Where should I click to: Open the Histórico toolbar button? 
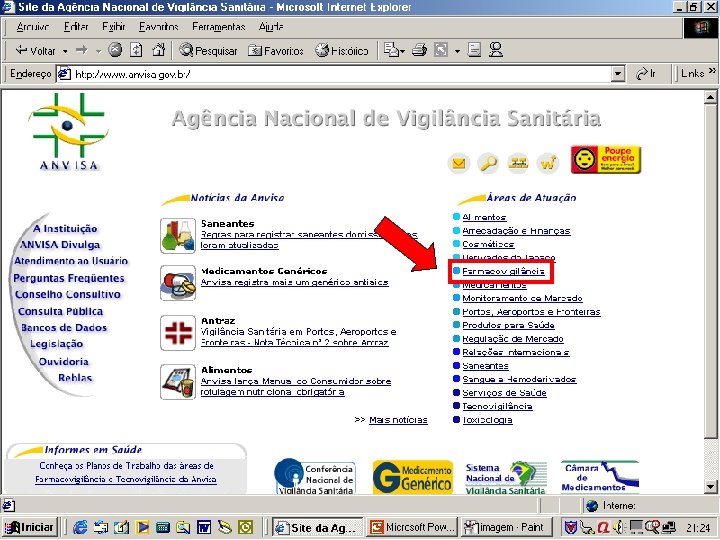tap(342, 51)
